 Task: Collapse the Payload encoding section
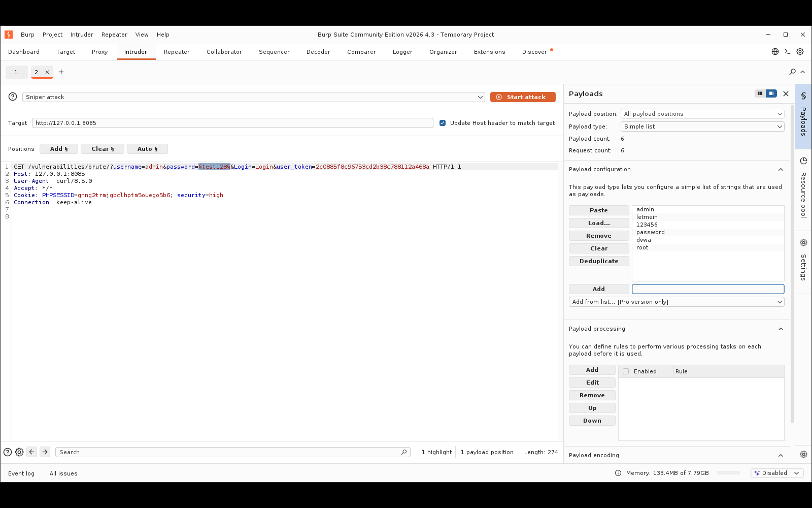pyautogui.click(x=781, y=456)
